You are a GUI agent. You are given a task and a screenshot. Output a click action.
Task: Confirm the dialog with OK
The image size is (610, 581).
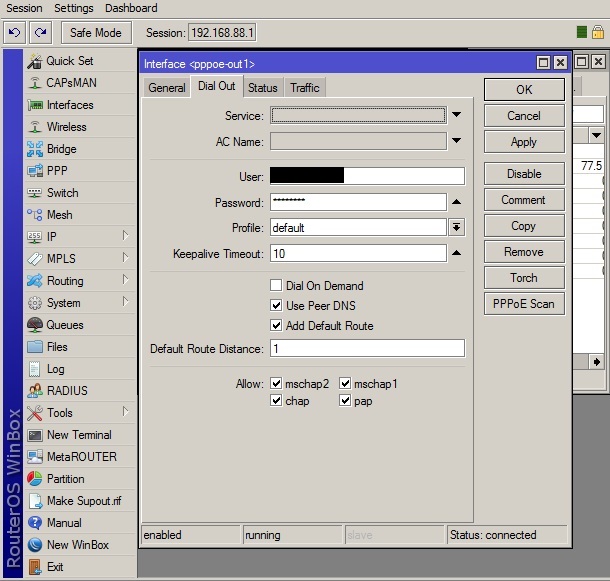(x=524, y=90)
